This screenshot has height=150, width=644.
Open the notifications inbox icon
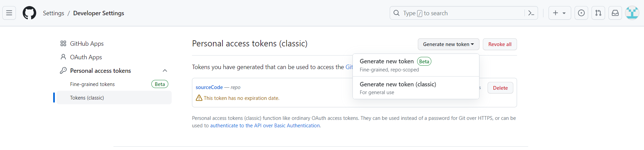(615, 13)
